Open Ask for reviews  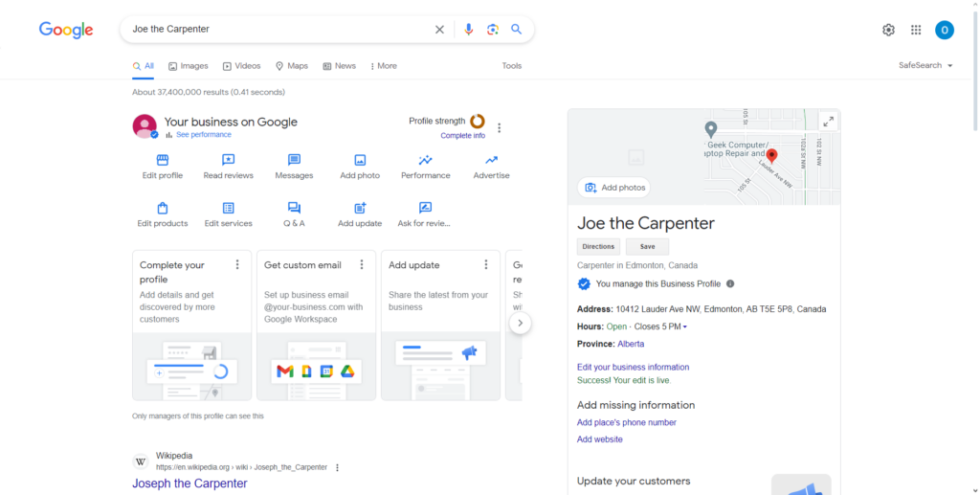pyautogui.click(x=424, y=214)
